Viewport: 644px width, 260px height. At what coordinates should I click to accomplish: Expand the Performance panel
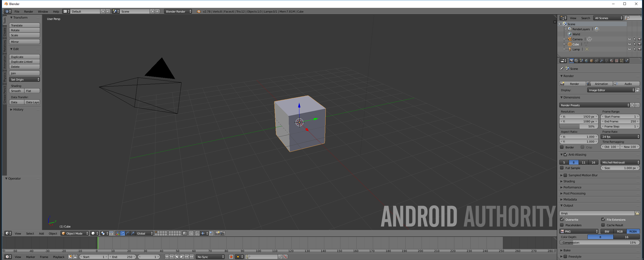(x=572, y=187)
